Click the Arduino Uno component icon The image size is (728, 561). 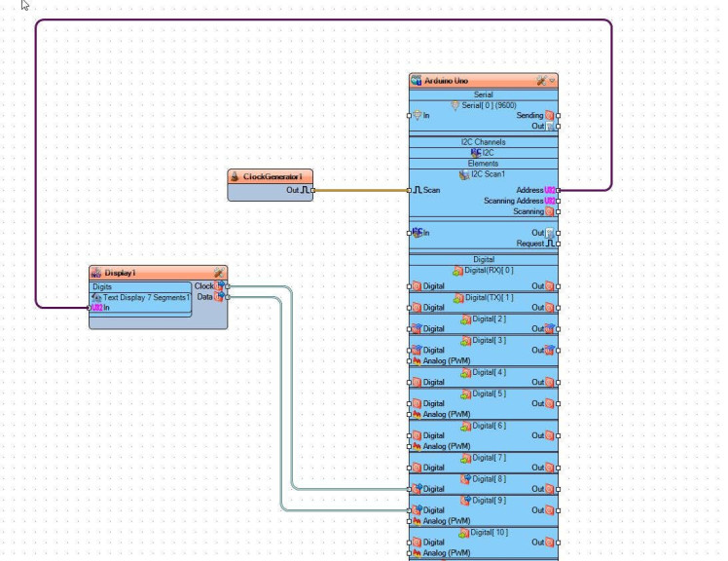[x=416, y=81]
